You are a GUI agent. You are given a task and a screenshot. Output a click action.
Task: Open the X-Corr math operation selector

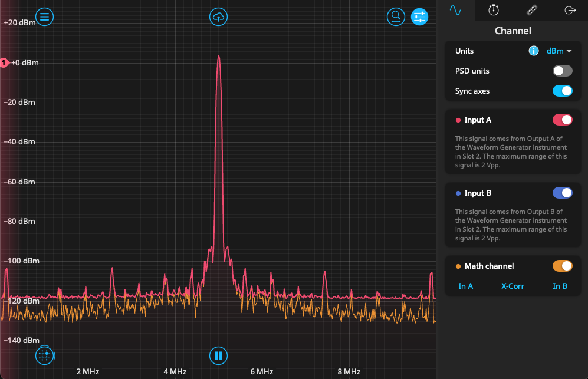pyautogui.click(x=513, y=286)
